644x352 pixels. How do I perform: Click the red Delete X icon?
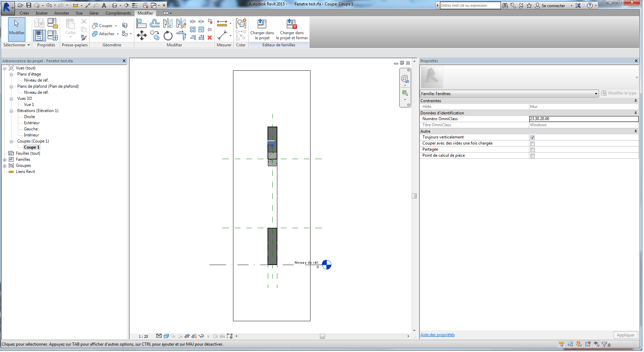[x=210, y=38]
